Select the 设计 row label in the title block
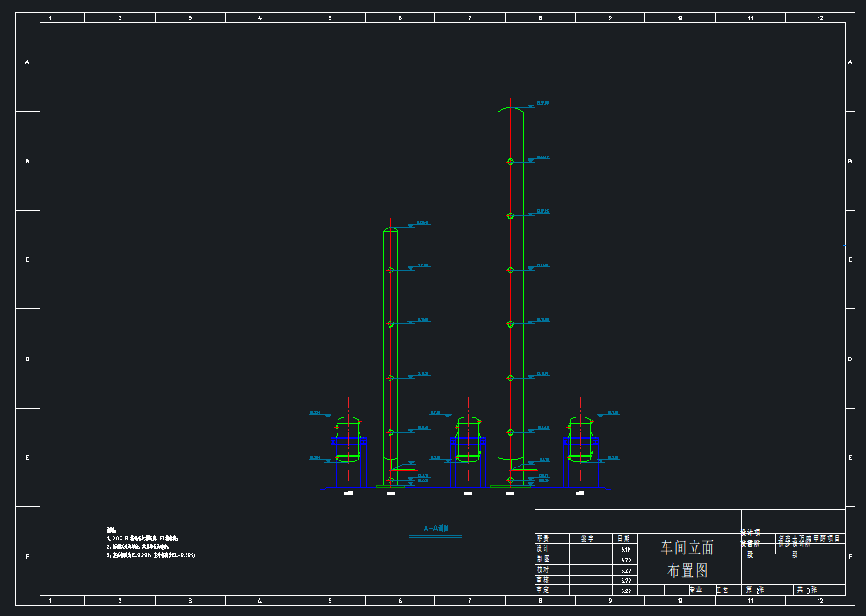 tap(543, 548)
